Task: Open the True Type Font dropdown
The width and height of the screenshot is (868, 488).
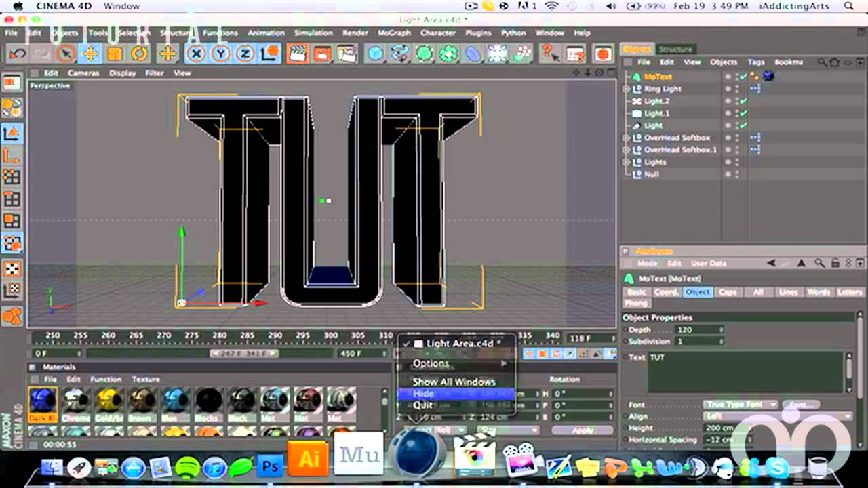Action: (x=741, y=405)
